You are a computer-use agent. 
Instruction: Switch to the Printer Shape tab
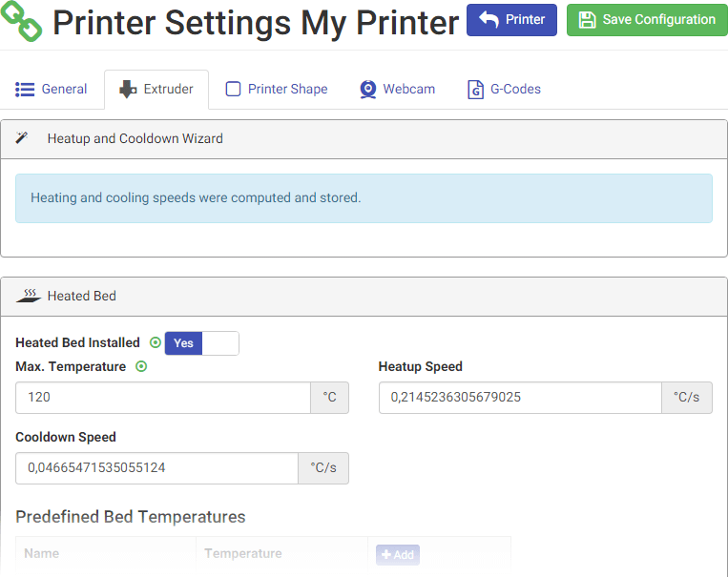pyautogui.click(x=277, y=90)
